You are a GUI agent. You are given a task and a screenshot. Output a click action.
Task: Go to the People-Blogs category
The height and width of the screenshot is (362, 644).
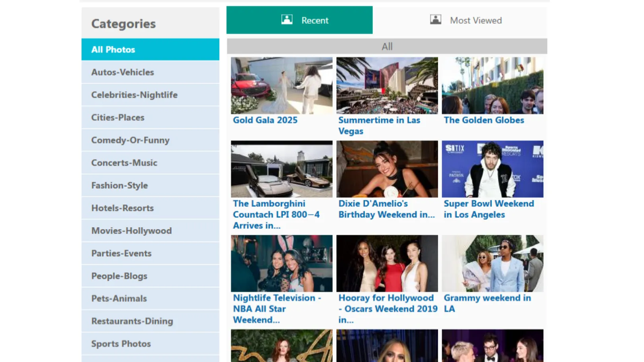pyautogui.click(x=150, y=276)
